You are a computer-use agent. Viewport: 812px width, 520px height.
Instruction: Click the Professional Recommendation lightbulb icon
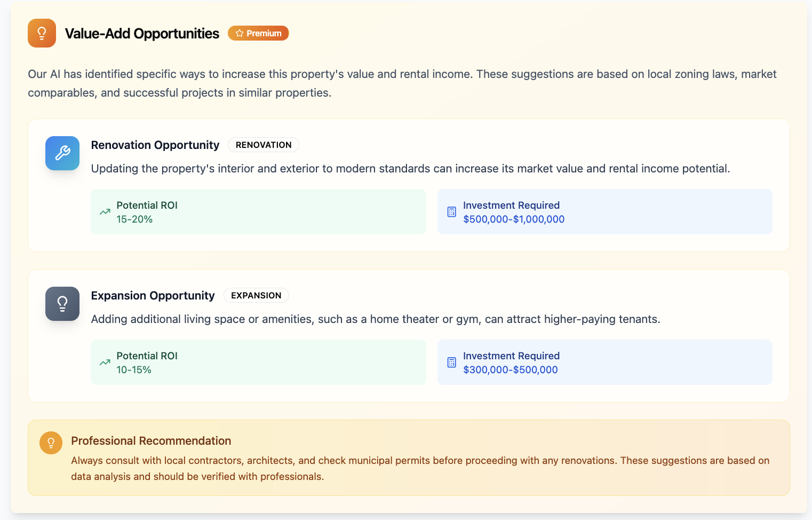tap(51, 443)
